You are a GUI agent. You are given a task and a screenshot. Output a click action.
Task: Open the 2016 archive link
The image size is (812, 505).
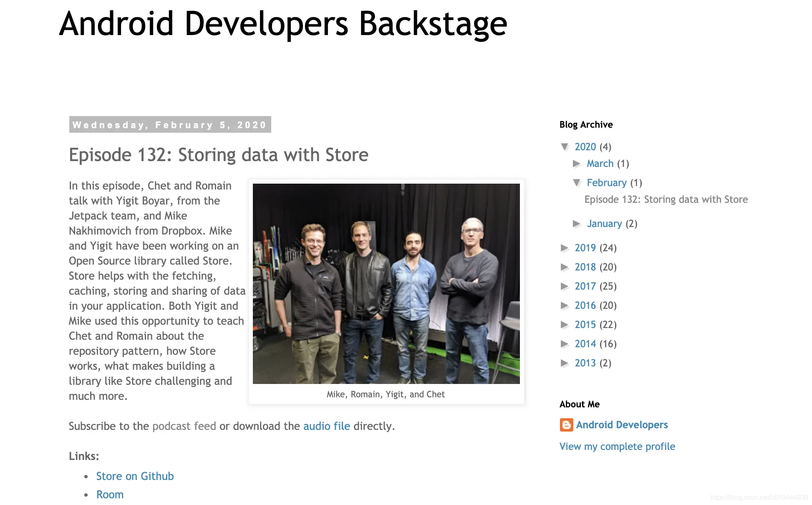coord(585,306)
